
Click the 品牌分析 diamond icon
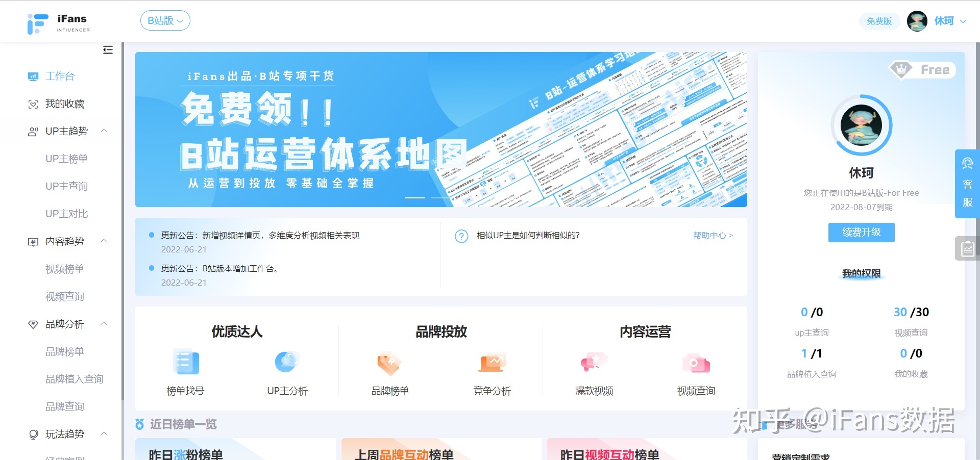[33, 324]
